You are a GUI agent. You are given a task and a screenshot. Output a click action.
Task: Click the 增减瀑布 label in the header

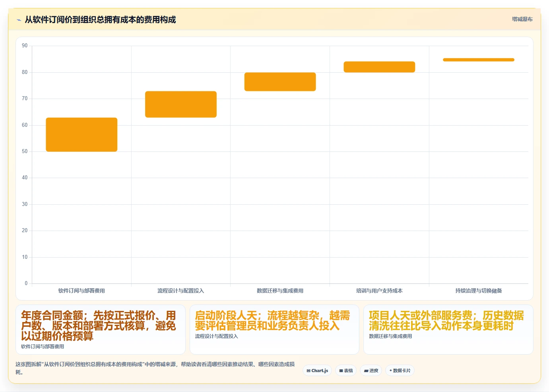click(522, 19)
